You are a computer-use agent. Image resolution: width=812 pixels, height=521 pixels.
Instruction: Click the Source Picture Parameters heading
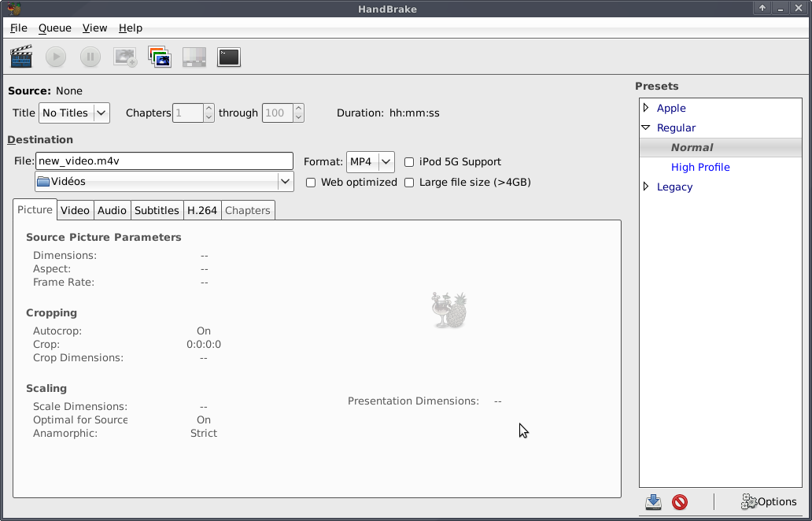(104, 237)
